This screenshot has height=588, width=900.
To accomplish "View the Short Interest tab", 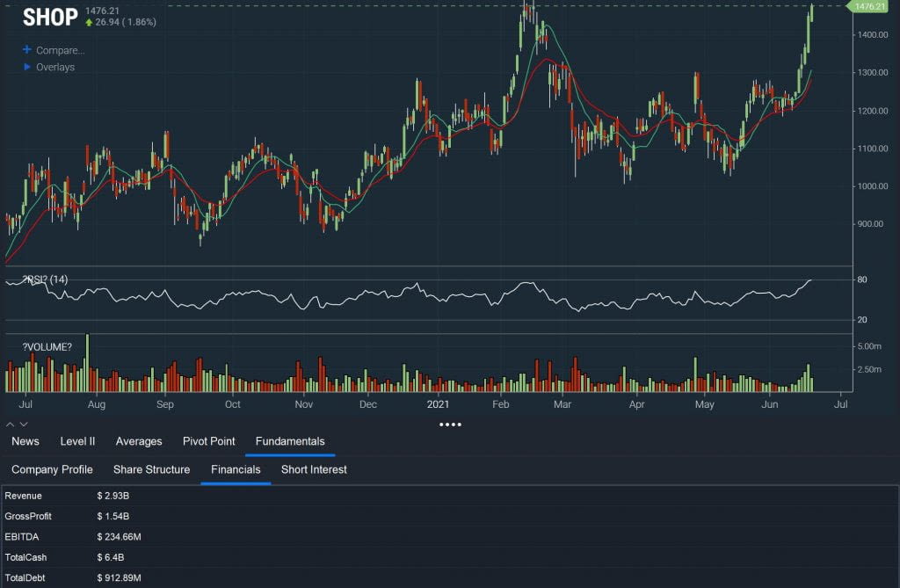I will [x=314, y=469].
